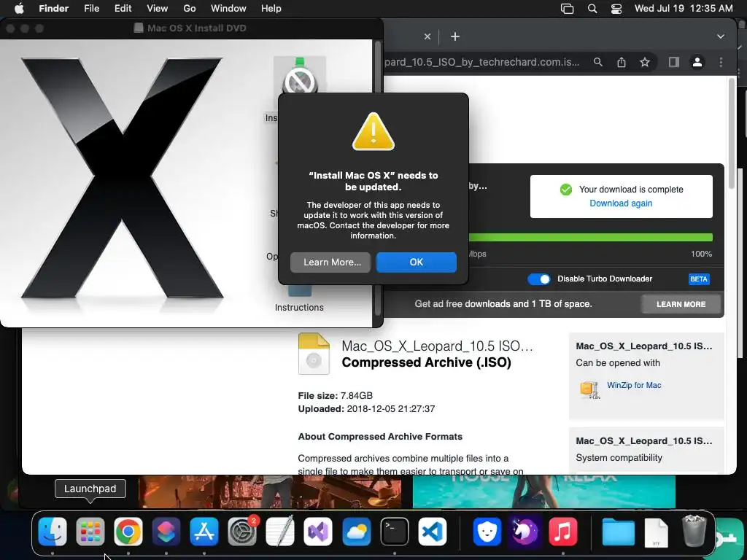Click 'Your download is complete' text
Viewport: 747px width, 560px height.
tap(631, 190)
